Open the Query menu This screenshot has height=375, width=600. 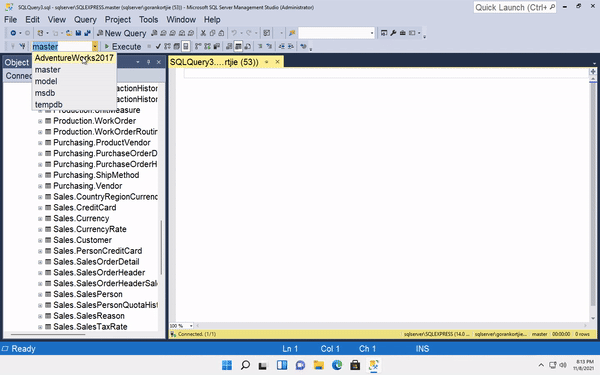coord(85,20)
